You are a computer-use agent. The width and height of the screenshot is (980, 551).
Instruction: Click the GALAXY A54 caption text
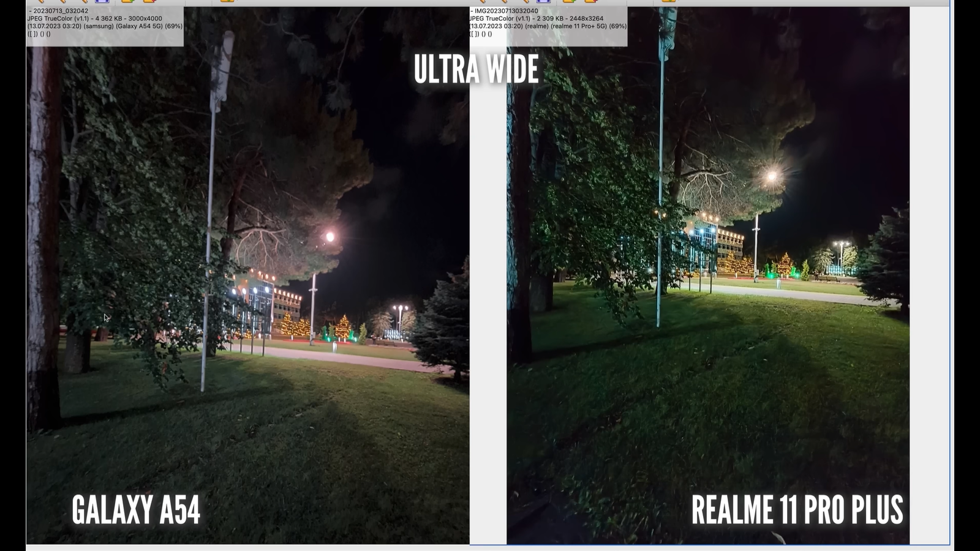click(x=136, y=509)
